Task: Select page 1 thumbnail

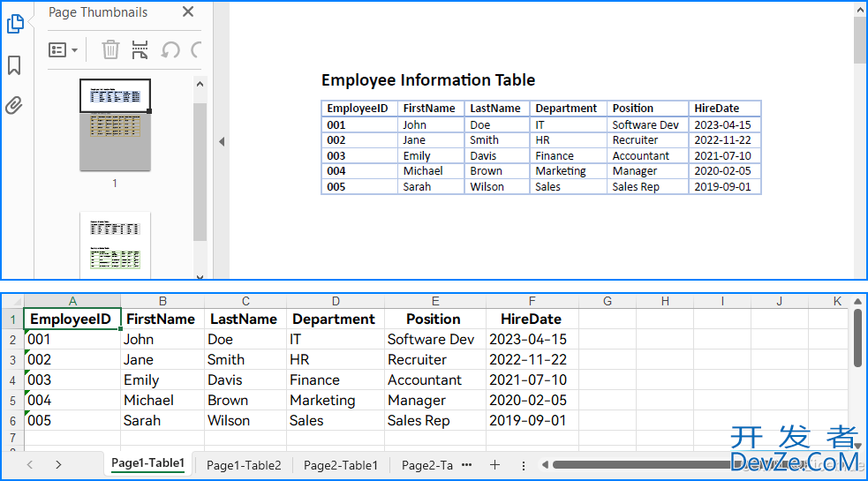Action: [115, 125]
